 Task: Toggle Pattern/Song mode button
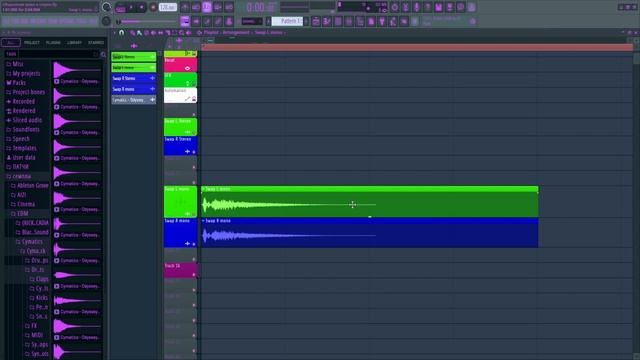point(120,7)
